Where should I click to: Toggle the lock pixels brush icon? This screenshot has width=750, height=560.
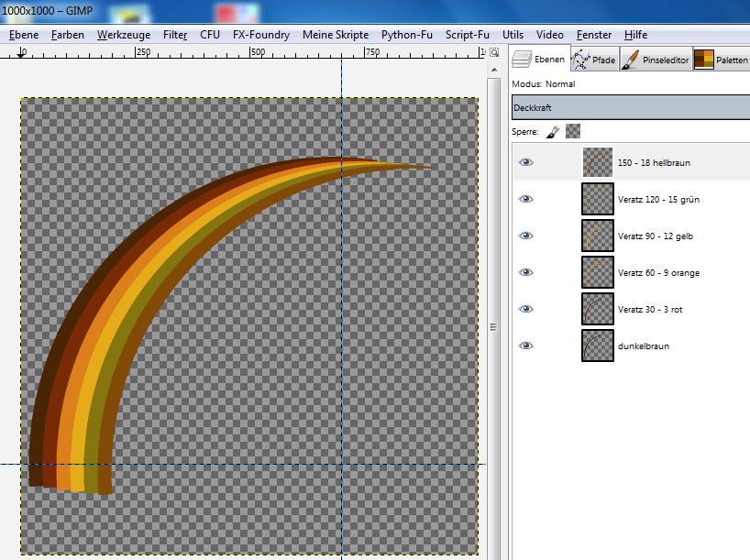click(553, 131)
